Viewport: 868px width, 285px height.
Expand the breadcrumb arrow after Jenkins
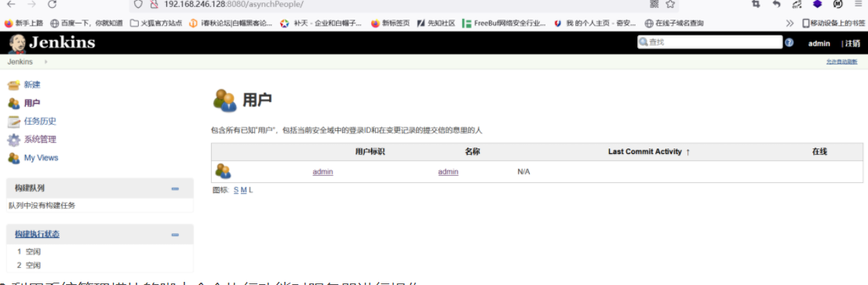[x=46, y=62]
